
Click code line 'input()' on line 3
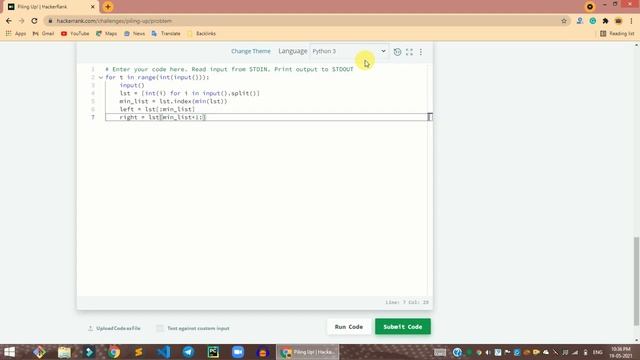[x=132, y=85]
